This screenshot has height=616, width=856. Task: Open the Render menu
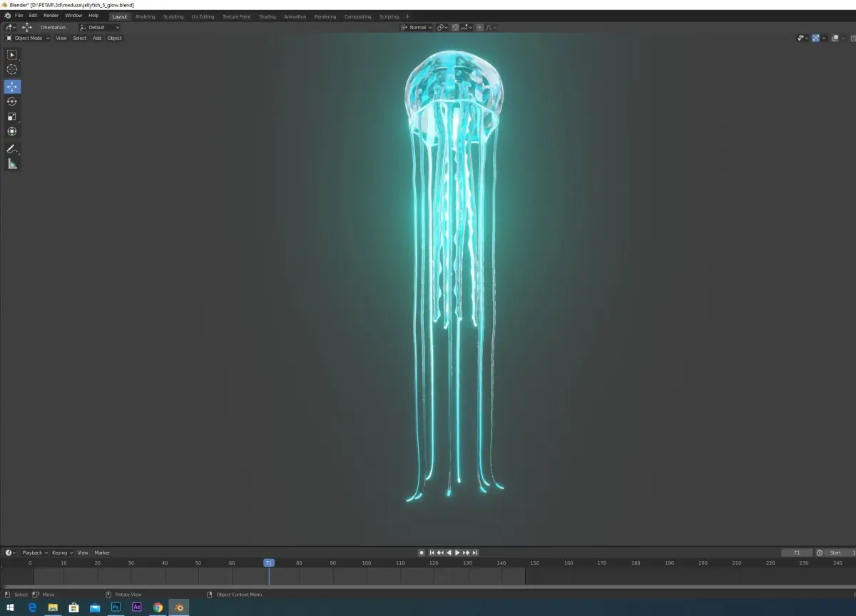pos(51,16)
